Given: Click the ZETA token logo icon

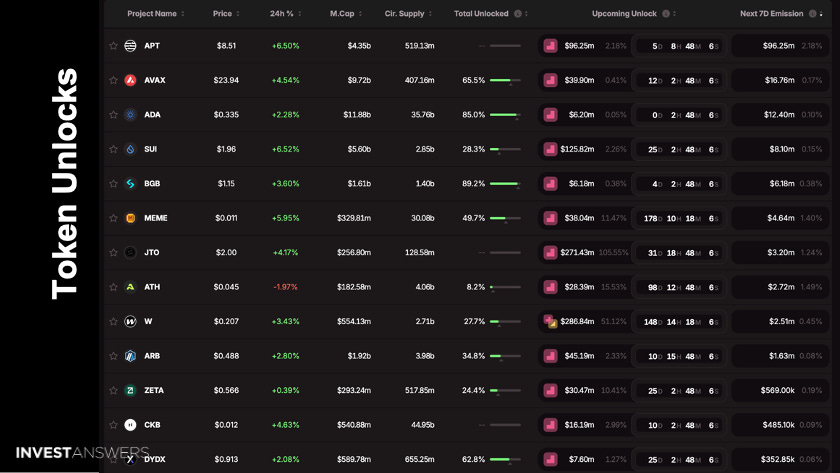Looking at the screenshot, I should click(130, 391).
